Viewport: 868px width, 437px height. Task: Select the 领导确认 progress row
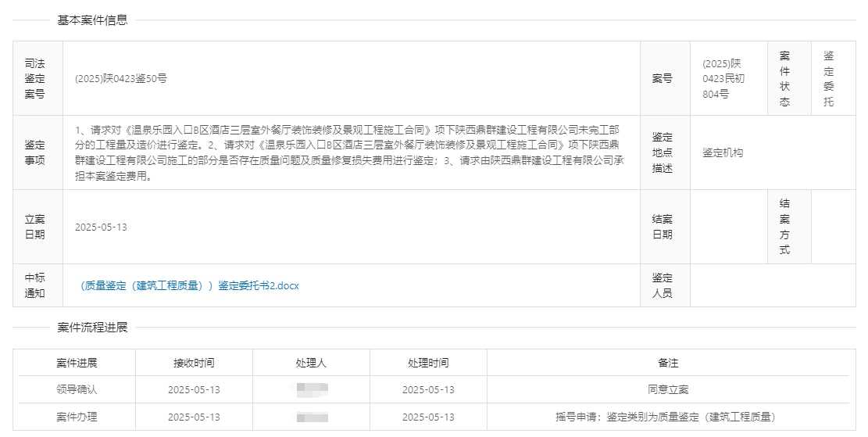[77, 390]
